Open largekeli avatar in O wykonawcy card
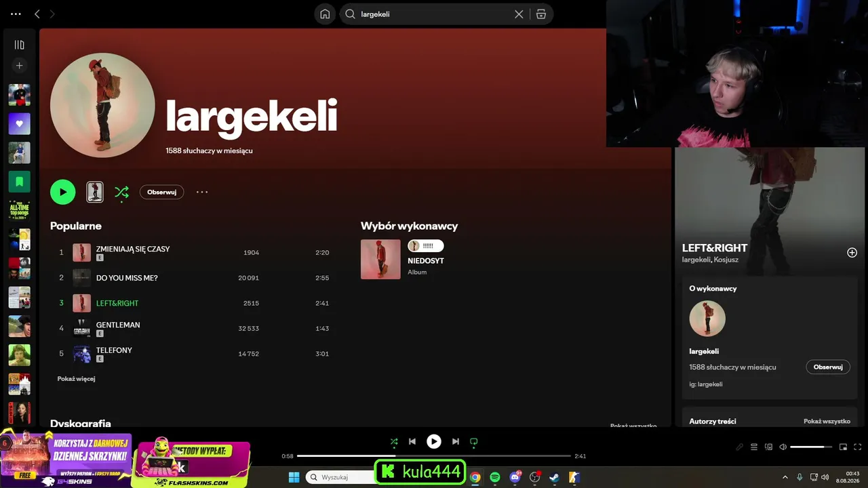Screen dimensions: 868x488 [707, 319]
